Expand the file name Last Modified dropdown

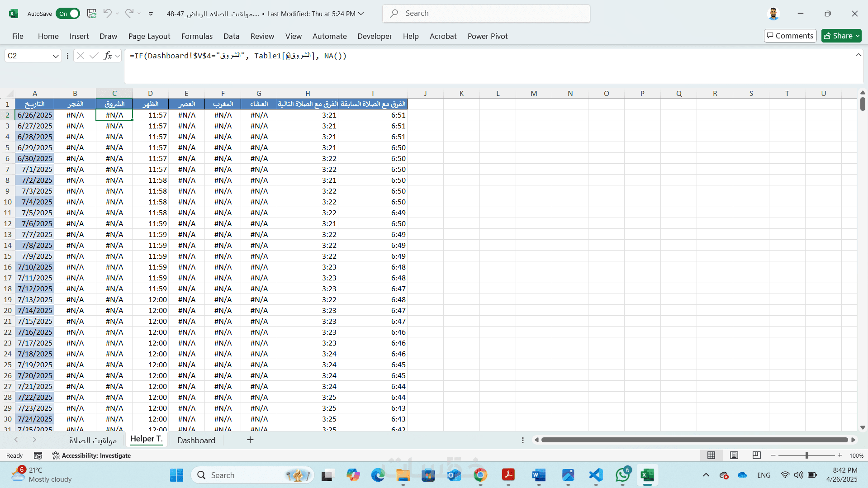click(x=361, y=14)
